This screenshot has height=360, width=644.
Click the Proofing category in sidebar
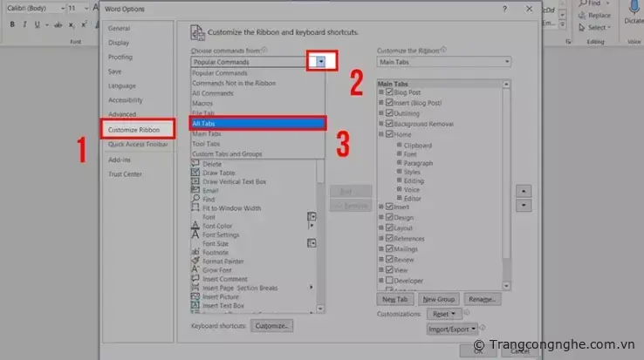120,57
